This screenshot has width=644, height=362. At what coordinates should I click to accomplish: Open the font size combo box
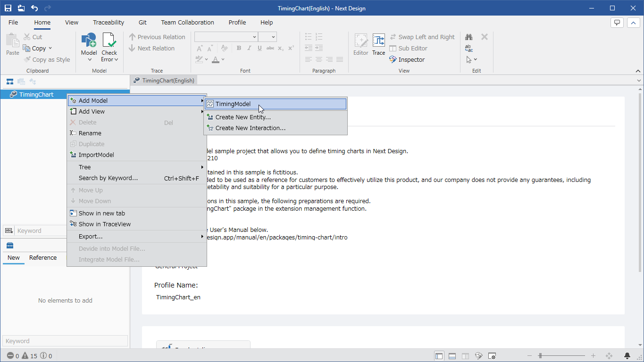[268, 37]
